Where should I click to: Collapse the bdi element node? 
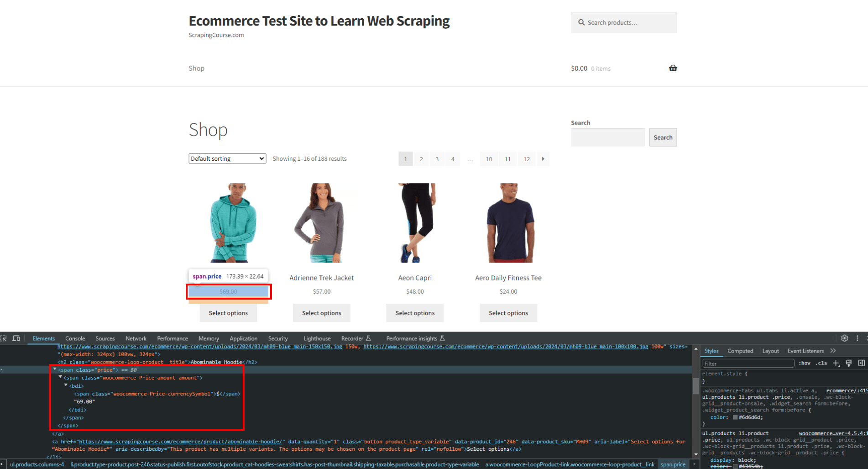(66, 385)
